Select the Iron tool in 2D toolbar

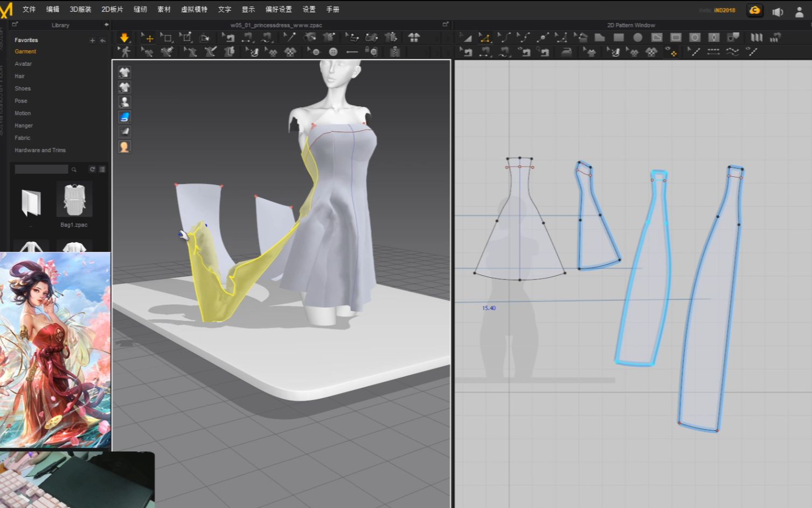[567, 52]
